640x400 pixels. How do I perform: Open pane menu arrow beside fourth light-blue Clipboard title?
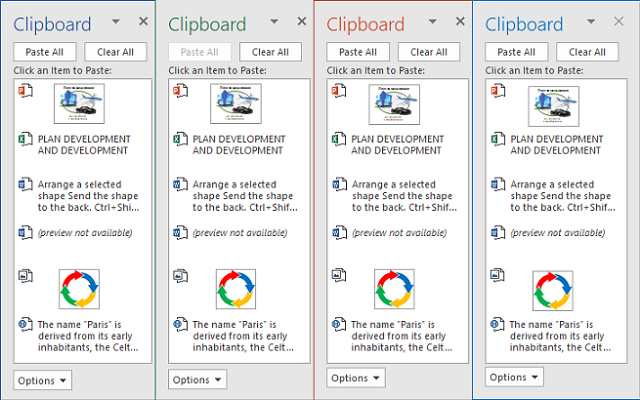click(x=591, y=22)
